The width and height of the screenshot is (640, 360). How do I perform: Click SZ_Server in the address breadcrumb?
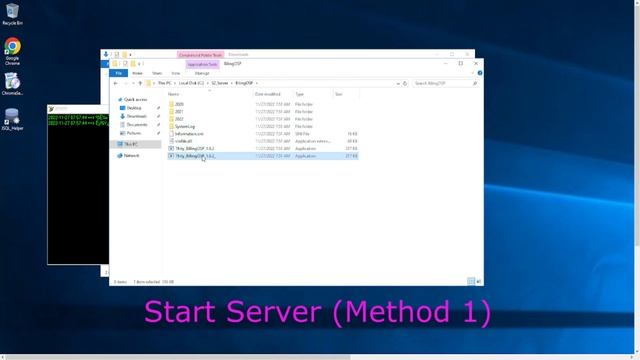pos(220,83)
